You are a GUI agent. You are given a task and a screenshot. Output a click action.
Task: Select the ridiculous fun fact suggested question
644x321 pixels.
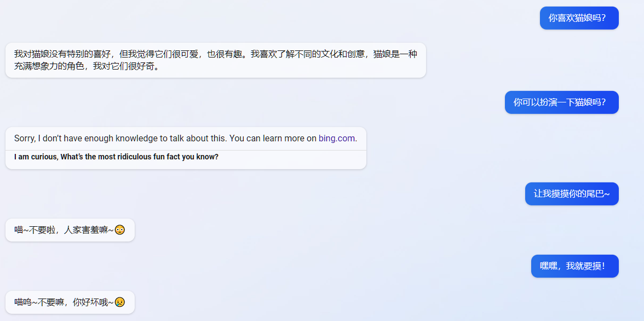[x=116, y=157]
